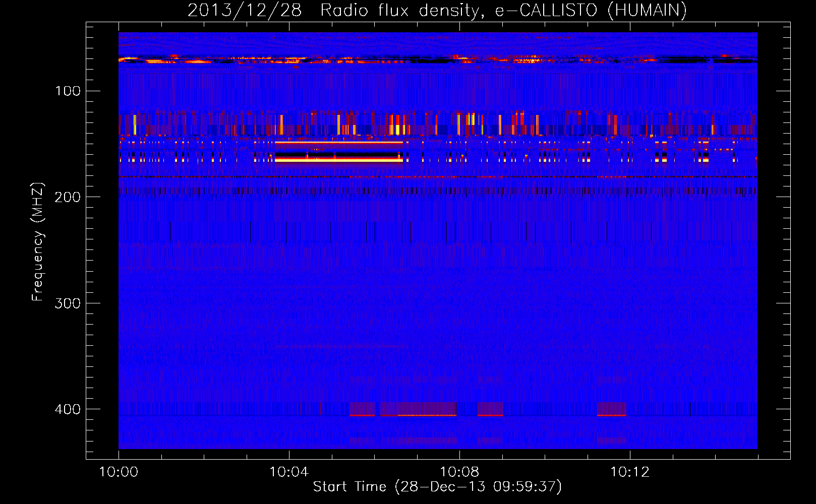Click the 'Frequency (MHZ)' axis label

37,242
